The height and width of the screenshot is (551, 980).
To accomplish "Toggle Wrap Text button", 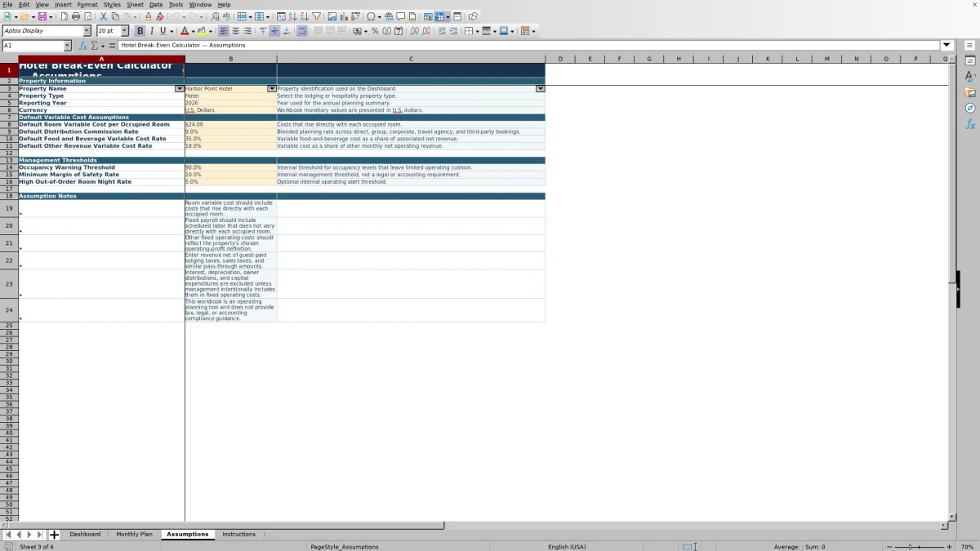I will point(302,31).
